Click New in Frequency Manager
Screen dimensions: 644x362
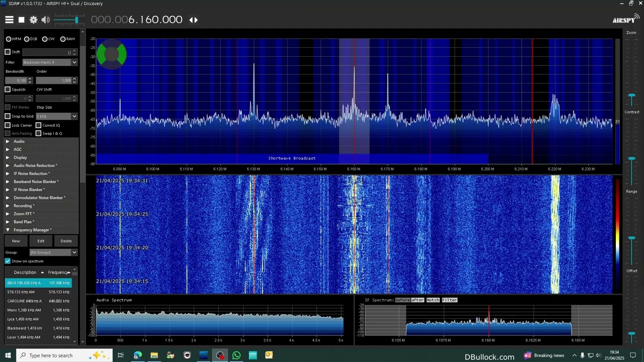16,241
